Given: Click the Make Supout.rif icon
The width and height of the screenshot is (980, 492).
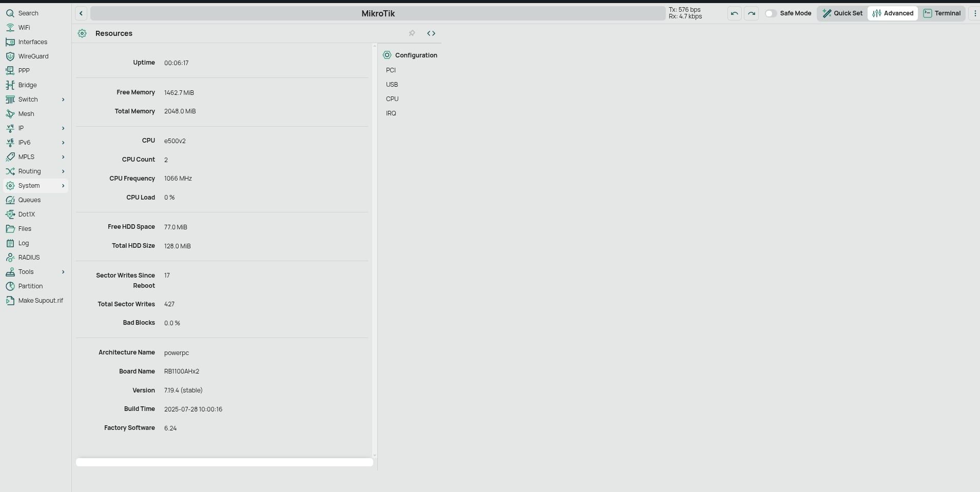Looking at the screenshot, I should [10, 301].
